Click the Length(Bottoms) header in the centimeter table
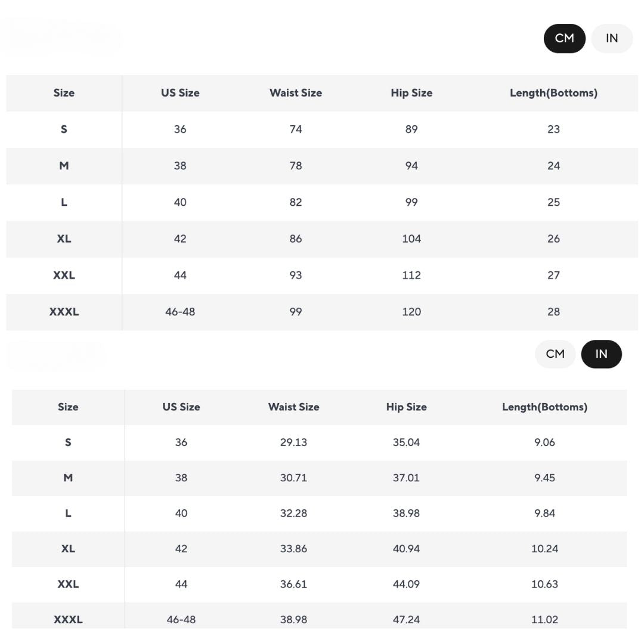Image resolution: width=644 pixels, height=644 pixels. (x=553, y=93)
